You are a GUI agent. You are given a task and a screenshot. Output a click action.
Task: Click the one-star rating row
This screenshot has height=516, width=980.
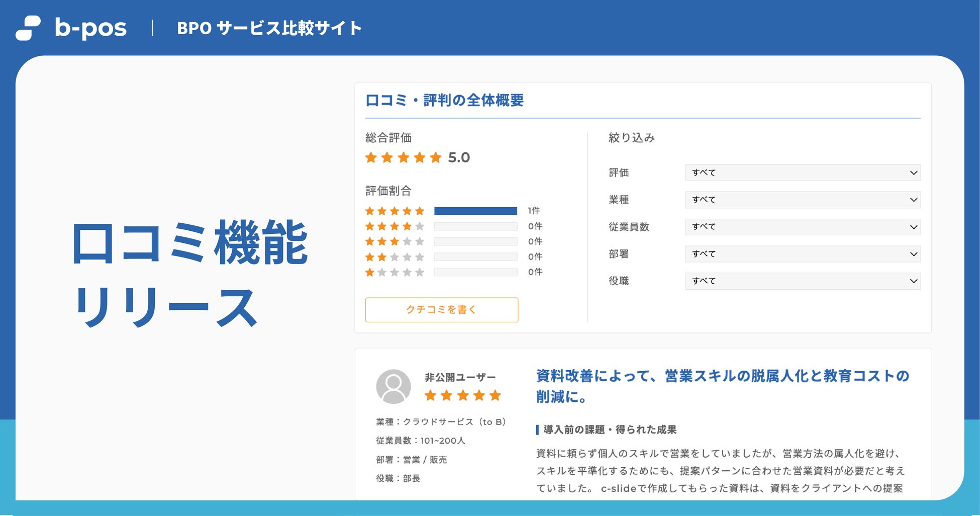[x=395, y=272]
